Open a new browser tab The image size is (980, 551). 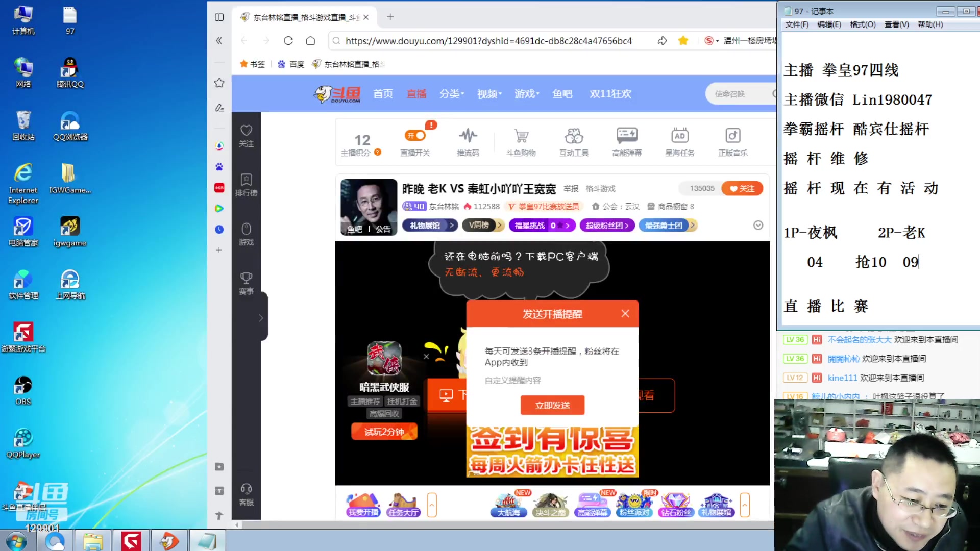click(390, 17)
